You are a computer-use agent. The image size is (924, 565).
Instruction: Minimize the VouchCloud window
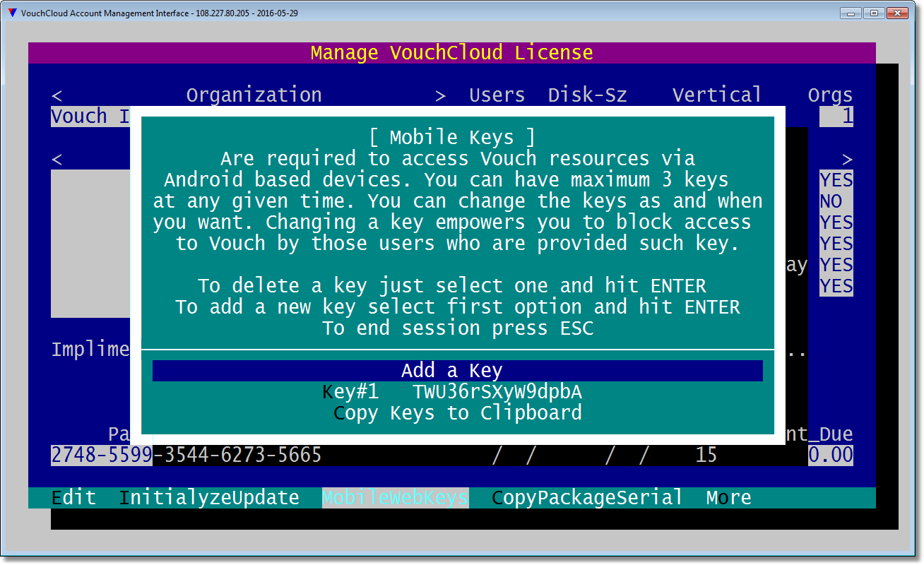point(851,13)
